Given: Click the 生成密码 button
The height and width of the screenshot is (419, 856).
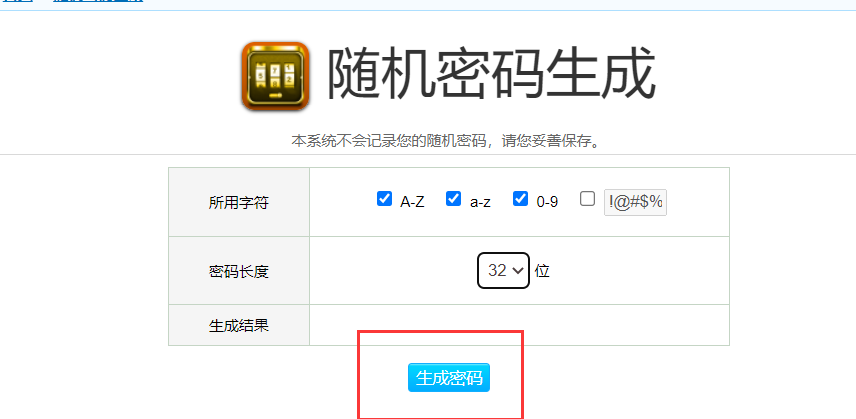Looking at the screenshot, I should point(449,378).
